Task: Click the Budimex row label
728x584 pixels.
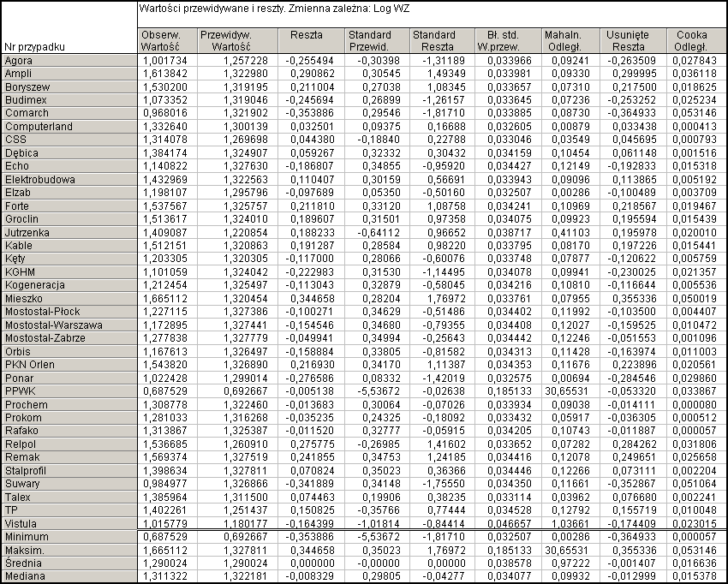Action: 69,100
